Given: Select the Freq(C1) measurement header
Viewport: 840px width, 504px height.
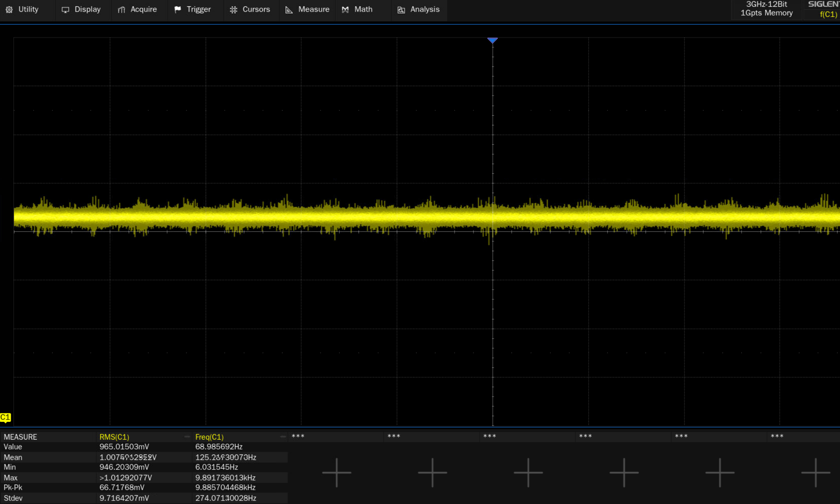Looking at the screenshot, I should pyautogui.click(x=209, y=437).
